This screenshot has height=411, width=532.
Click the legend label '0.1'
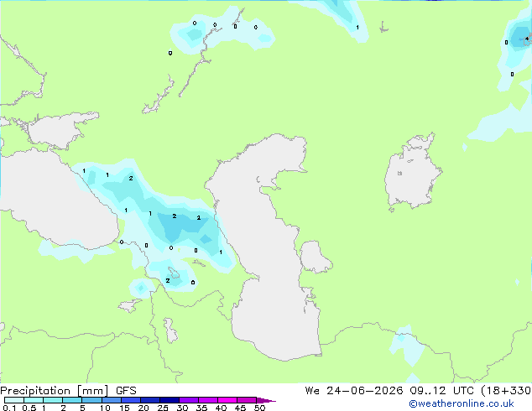[9, 408]
